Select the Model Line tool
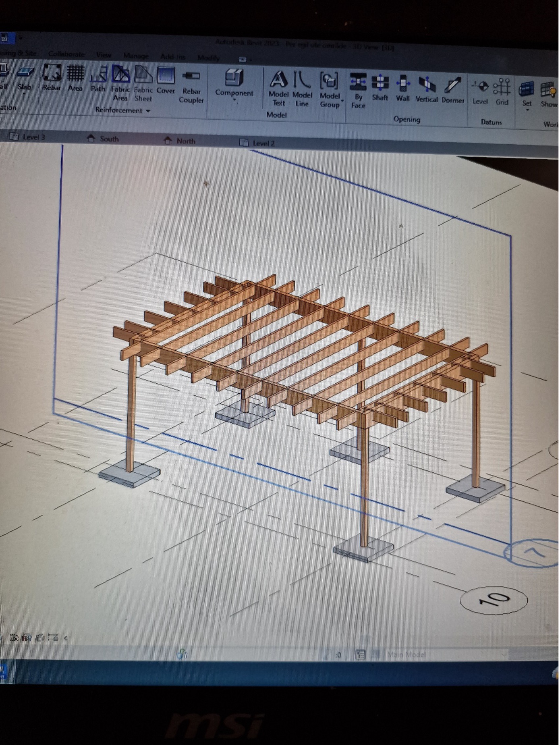This screenshot has width=560, height=746. tap(302, 88)
